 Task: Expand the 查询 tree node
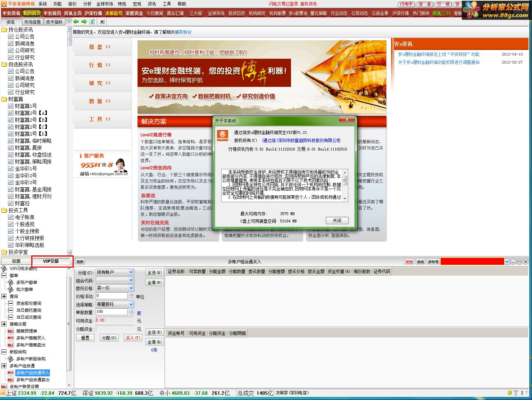4,296
